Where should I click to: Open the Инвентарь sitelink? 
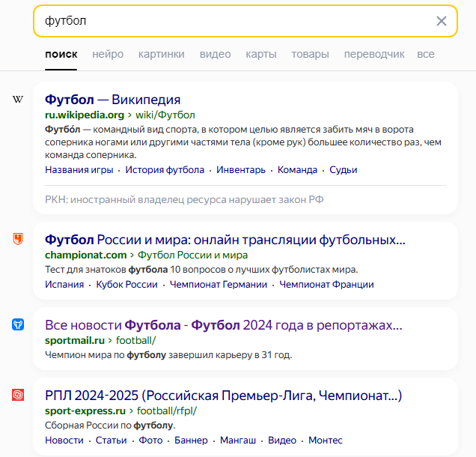(241, 169)
